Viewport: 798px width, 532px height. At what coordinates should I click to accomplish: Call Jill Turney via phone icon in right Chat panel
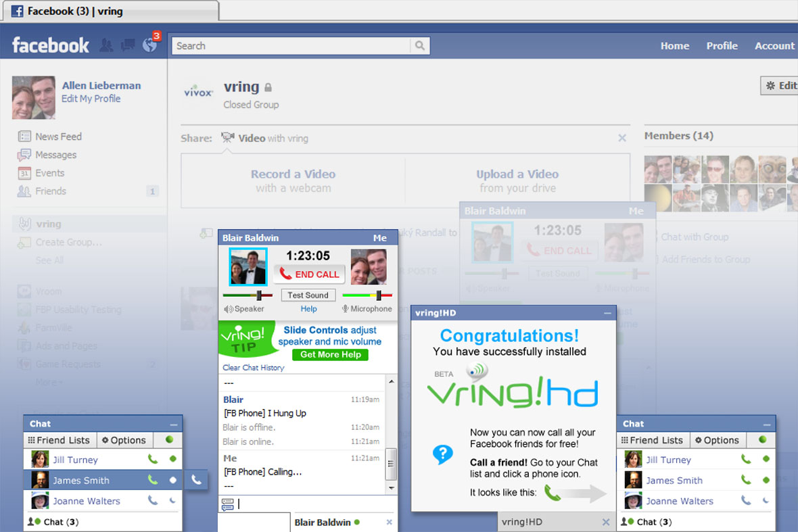tap(746, 459)
